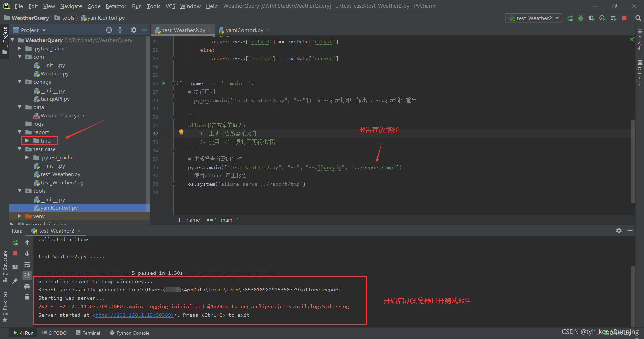
Task: Click the tools breadcrumb in navigation bar
Action: 64,18
